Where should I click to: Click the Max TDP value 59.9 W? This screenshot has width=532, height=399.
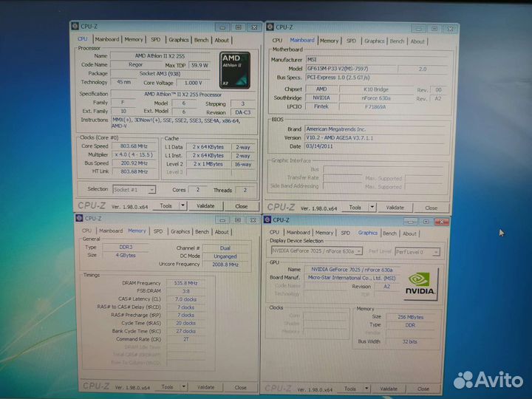[199, 65]
